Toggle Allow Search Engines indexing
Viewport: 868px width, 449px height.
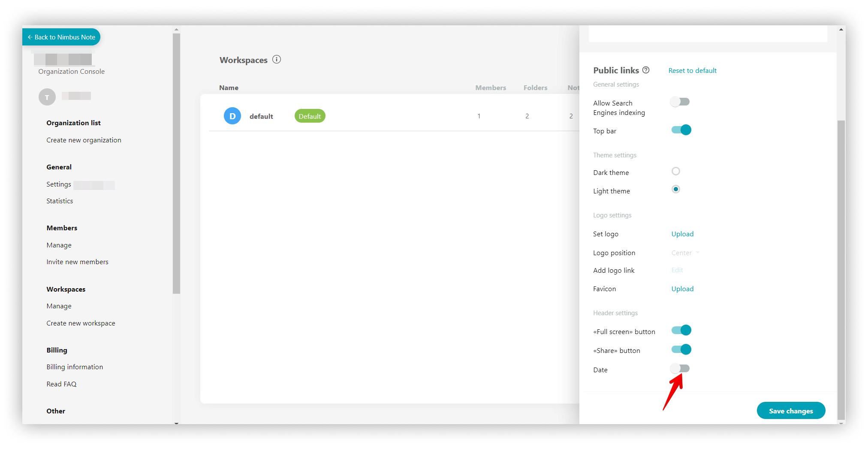(680, 102)
